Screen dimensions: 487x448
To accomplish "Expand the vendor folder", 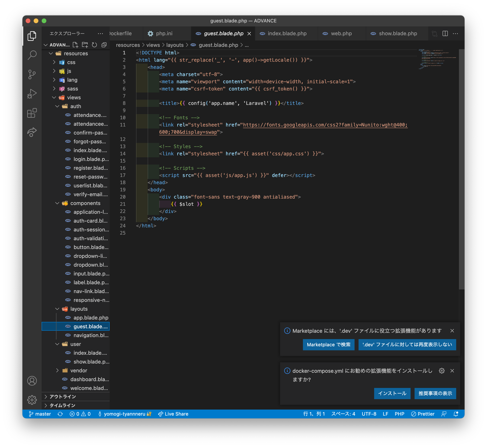I will coord(78,370).
